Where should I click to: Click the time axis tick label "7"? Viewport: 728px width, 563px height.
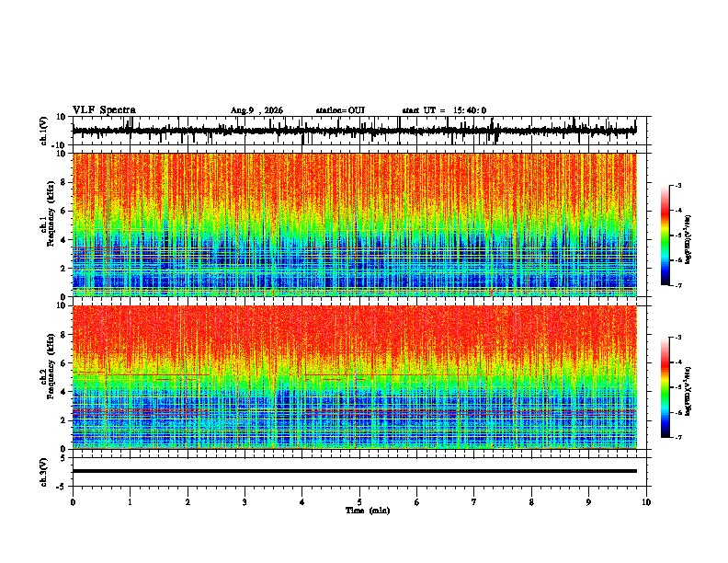(x=474, y=502)
